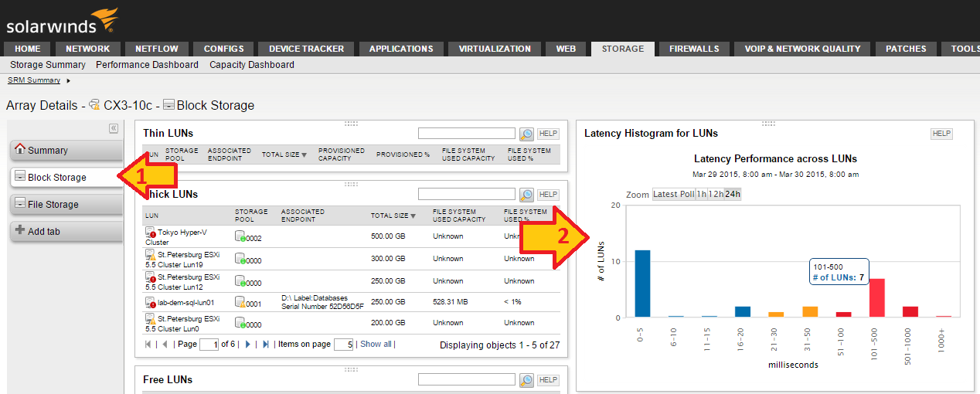
Task: Open HELP for Free LUNs
Action: pyautogui.click(x=548, y=379)
